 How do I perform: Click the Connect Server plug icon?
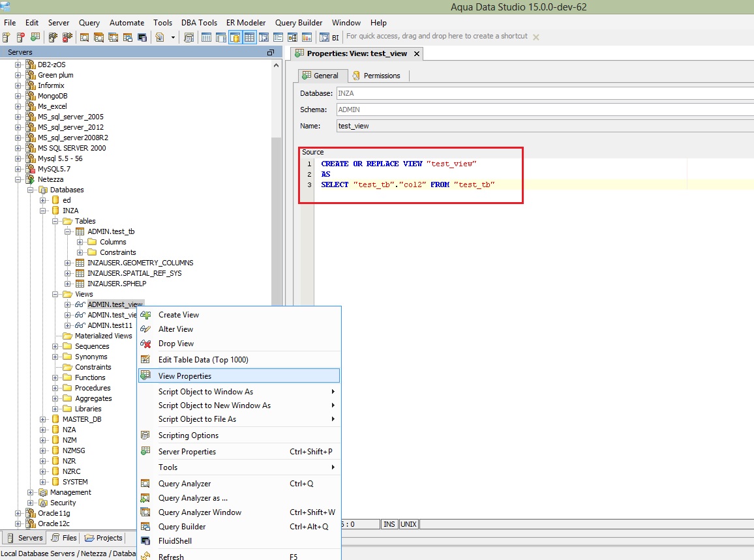[53, 37]
